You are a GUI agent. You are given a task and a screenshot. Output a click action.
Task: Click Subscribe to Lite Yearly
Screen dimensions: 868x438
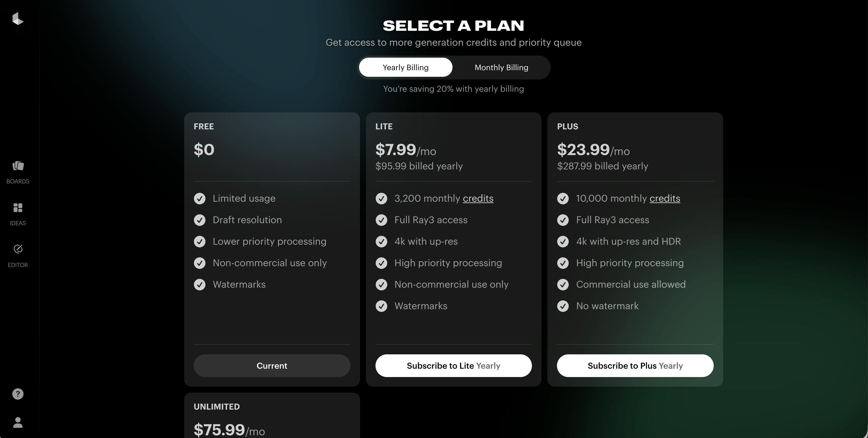[453, 365]
